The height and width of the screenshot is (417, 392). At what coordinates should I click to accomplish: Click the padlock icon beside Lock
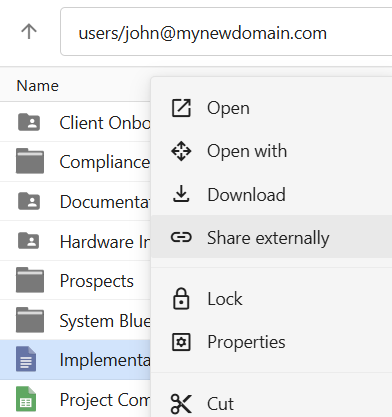click(x=181, y=298)
